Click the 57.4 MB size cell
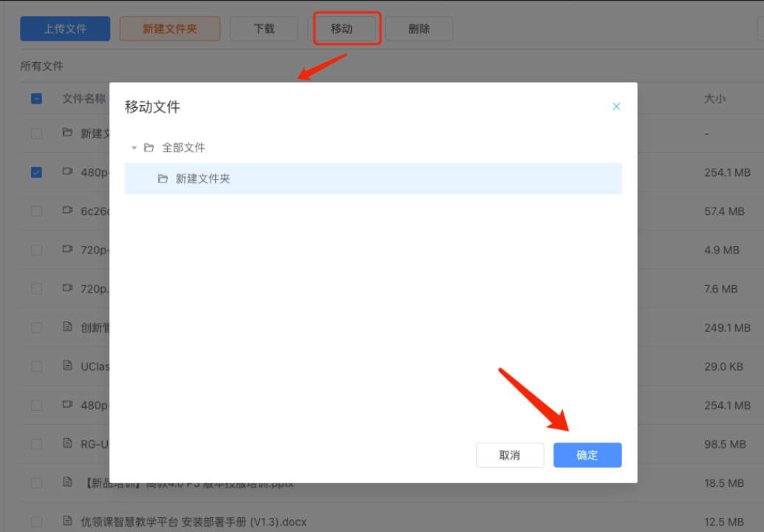Image resolution: width=764 pixels, height=532 pixels. click(x=724, y=211)
